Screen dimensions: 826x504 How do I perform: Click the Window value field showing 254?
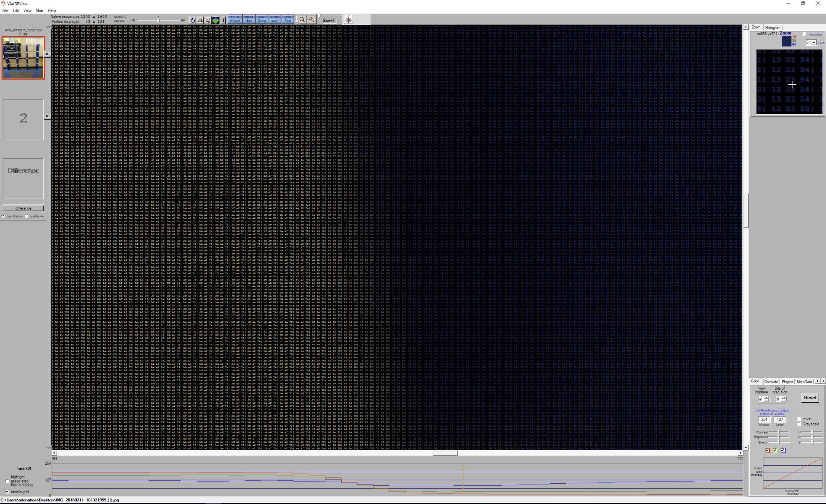(x=764, y=420)
